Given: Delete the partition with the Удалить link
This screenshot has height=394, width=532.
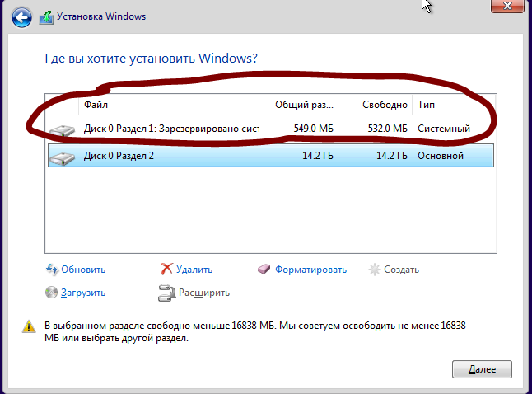Looking at the screenshot, I should [194, 270].
